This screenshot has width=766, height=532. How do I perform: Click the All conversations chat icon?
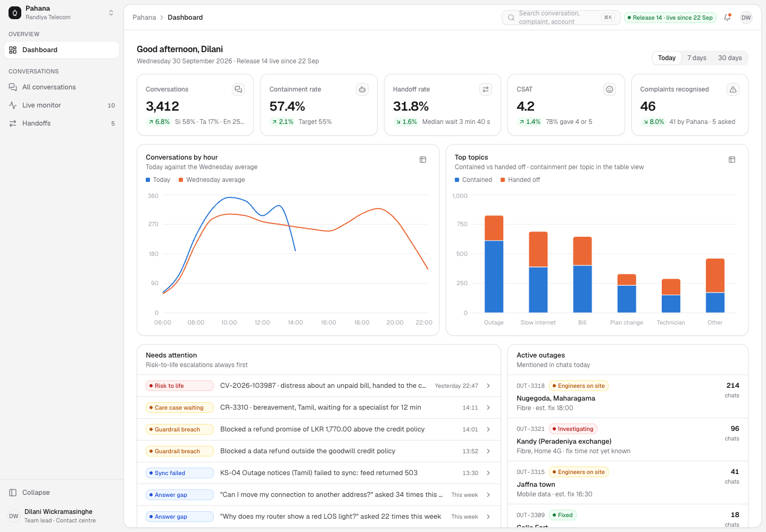coord(13,87)
